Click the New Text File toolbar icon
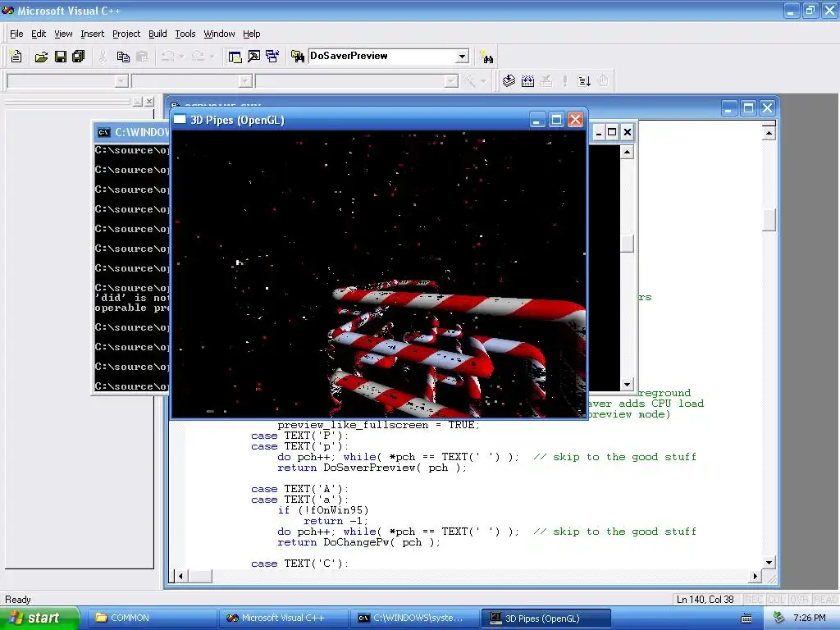The image size is (840, 630). [16, 57]
